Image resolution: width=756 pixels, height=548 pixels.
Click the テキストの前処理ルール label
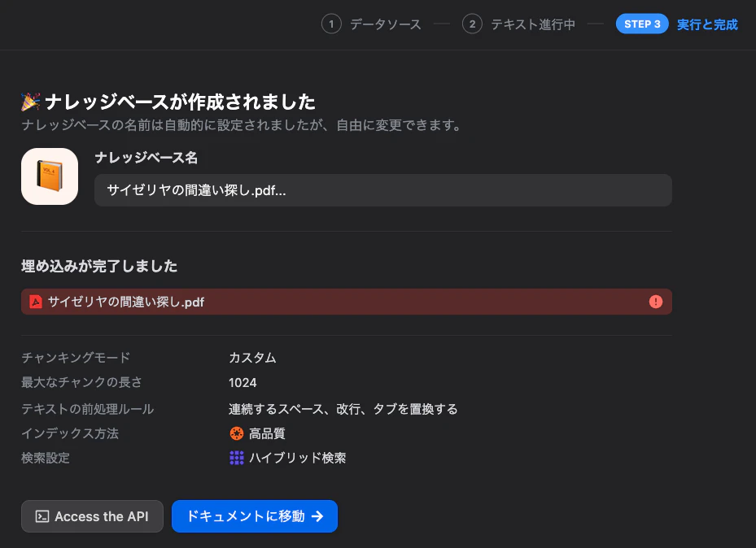click(x=87, y=409)
